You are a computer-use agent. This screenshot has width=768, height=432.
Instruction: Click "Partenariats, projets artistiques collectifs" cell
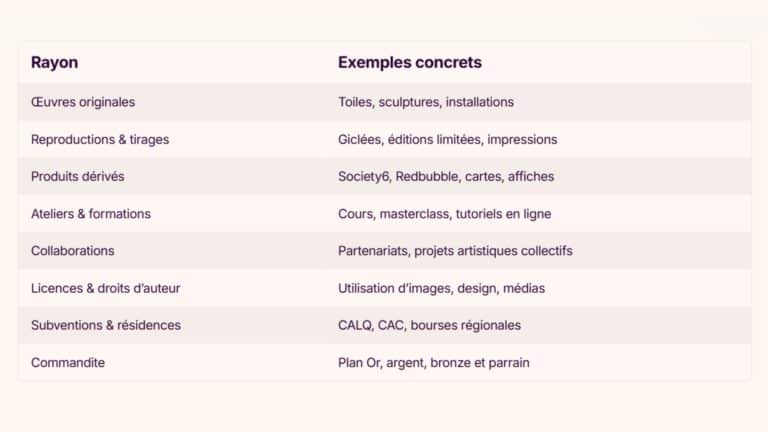[x=455, y=250]
